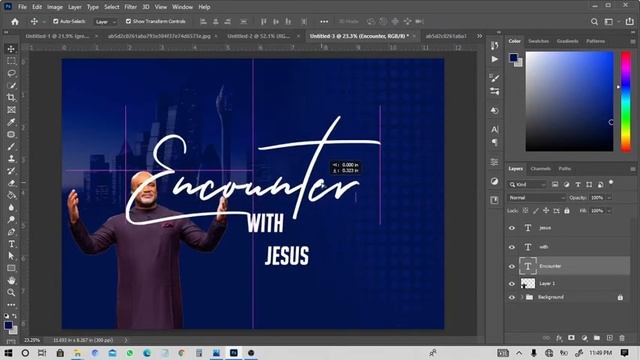Delete layer with trash icon

[622, 338]
